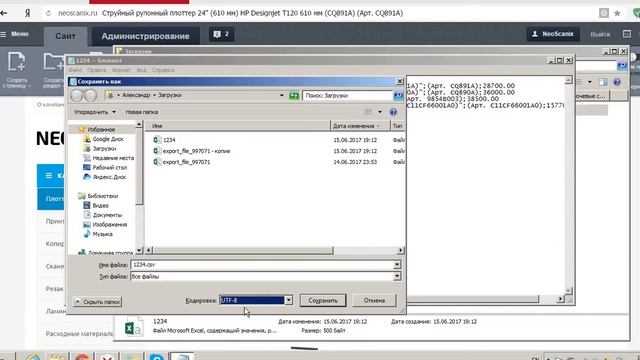Click the notifications icon with 2
Screen dimensions: 640x360
222,34
